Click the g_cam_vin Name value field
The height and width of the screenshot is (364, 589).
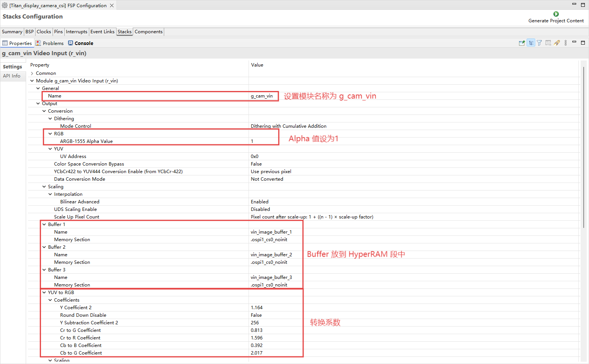[262, 96]
